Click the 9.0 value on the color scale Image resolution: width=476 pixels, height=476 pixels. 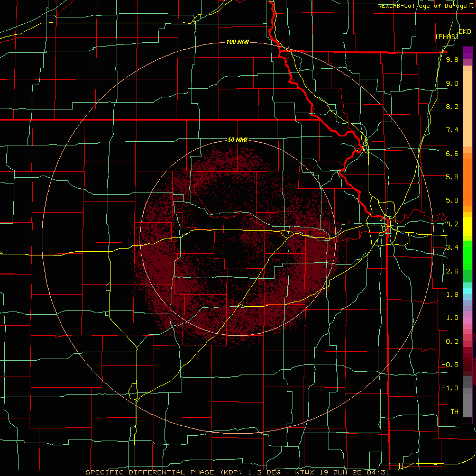(452, 83)
